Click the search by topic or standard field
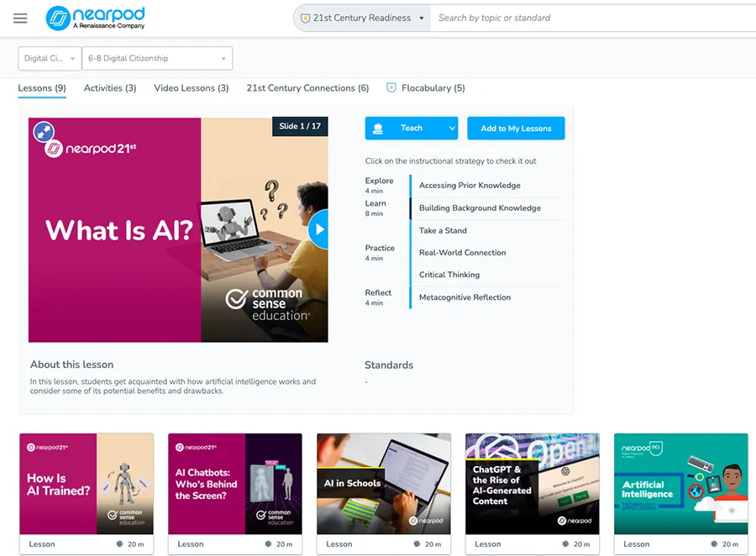This screenshot has width=756, height=556. [593, 18]
